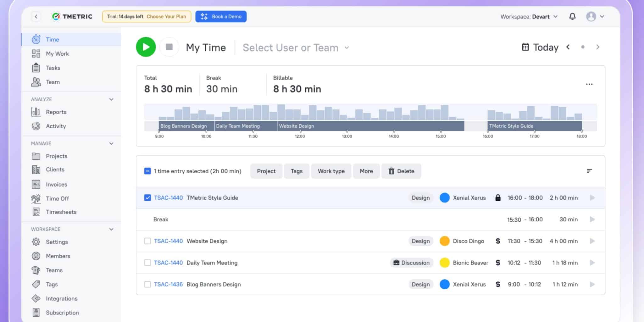Delete the selected time entry
The height and width of the screenshot is (322, 644).
401,171
